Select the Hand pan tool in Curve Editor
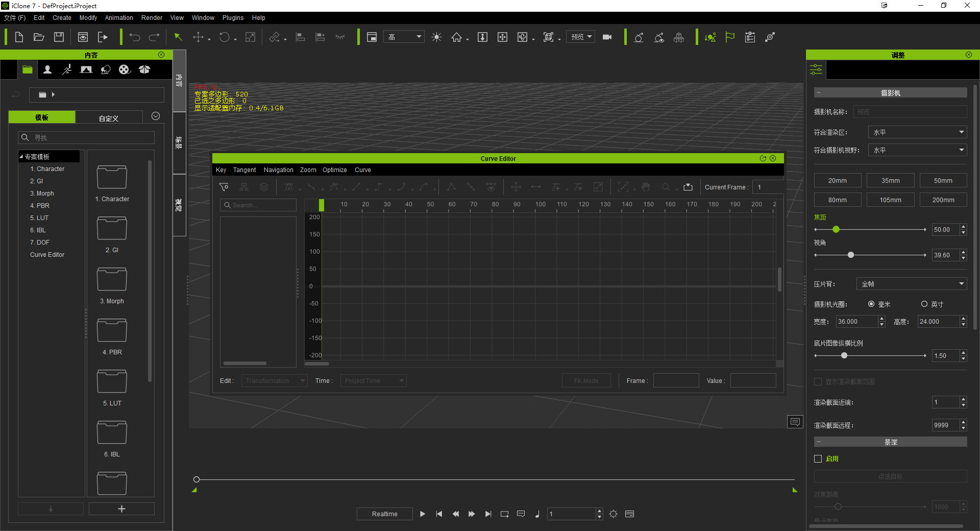 coord(646,187)
